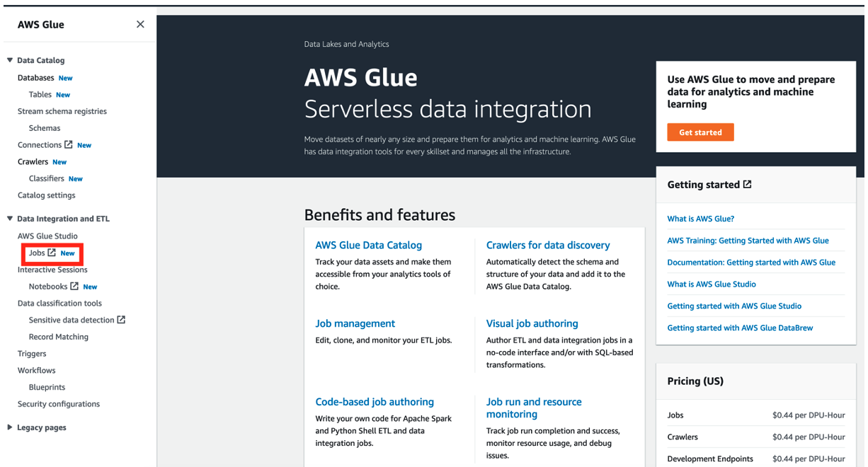Click external link icon next to Jobs
Viewport: 868px width, 467px height.
point(52,253)
